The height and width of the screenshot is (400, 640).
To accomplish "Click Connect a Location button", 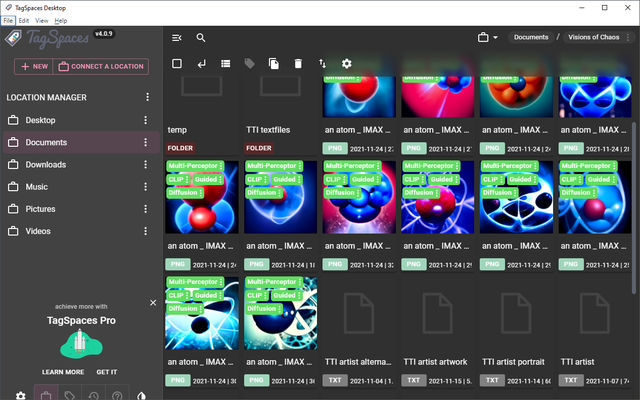I will click(101, 67).
